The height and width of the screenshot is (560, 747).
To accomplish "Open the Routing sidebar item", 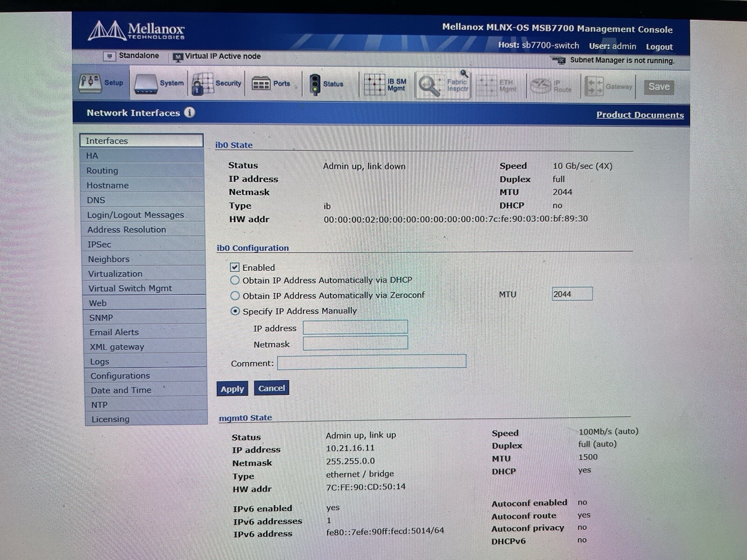I will [143, 170].
